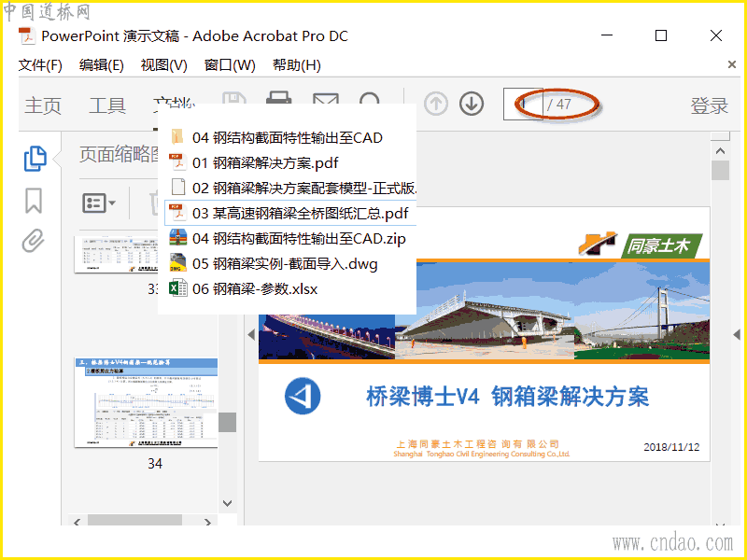Click the DWG icon of 05 file
The image size is (747, 560).
click(178, 263)
